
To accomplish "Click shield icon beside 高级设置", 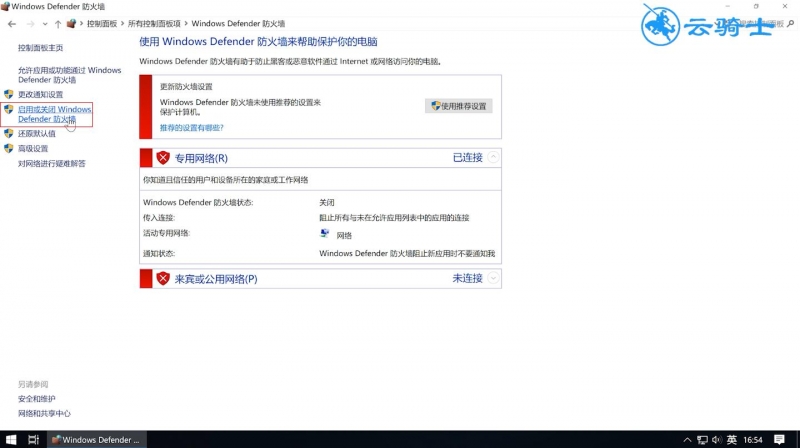I will pyautogui.click(x=9, y=148).
